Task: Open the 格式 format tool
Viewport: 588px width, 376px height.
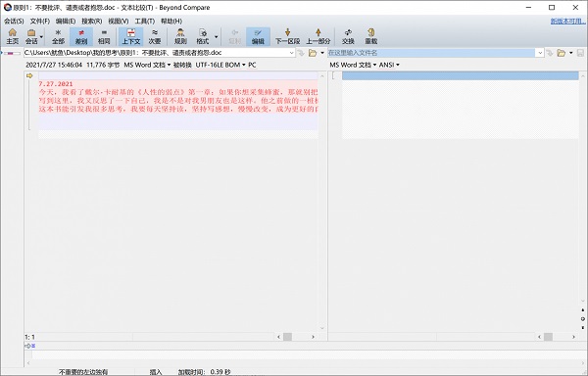Action: (x=203, y=36)
